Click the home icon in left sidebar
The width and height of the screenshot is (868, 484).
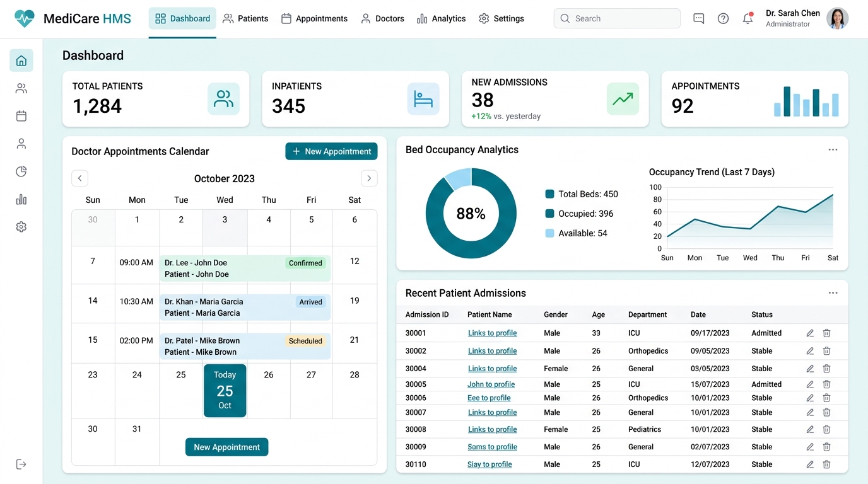(x=21, y=60)
